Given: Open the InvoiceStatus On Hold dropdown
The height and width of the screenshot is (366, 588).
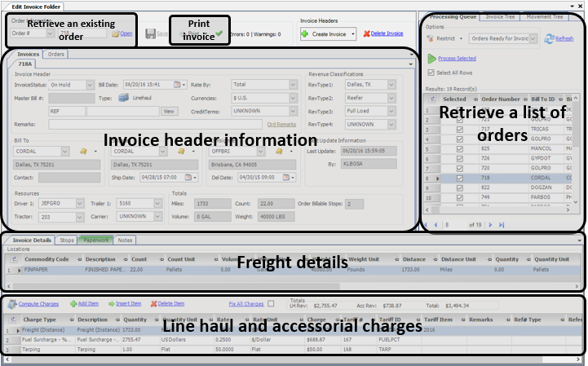Looking at the screenshot, I should coord(90,85).
